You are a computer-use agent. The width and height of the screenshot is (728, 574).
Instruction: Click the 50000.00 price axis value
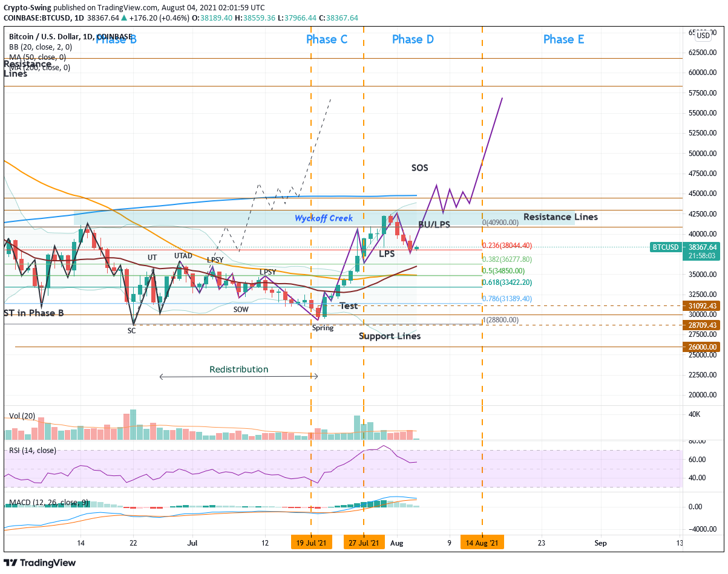[703, 154]
